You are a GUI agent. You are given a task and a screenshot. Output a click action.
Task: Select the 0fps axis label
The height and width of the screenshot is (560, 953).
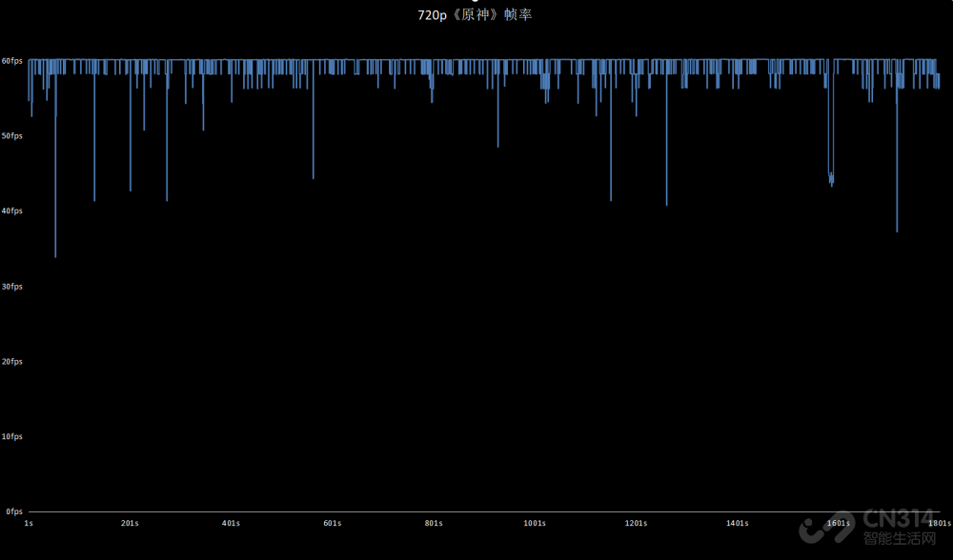click(x=14, y=512)
